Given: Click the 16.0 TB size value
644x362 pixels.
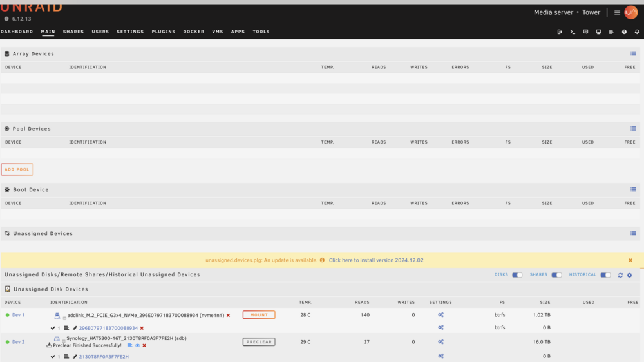Looking at the screenshot, I should (542, 342).
